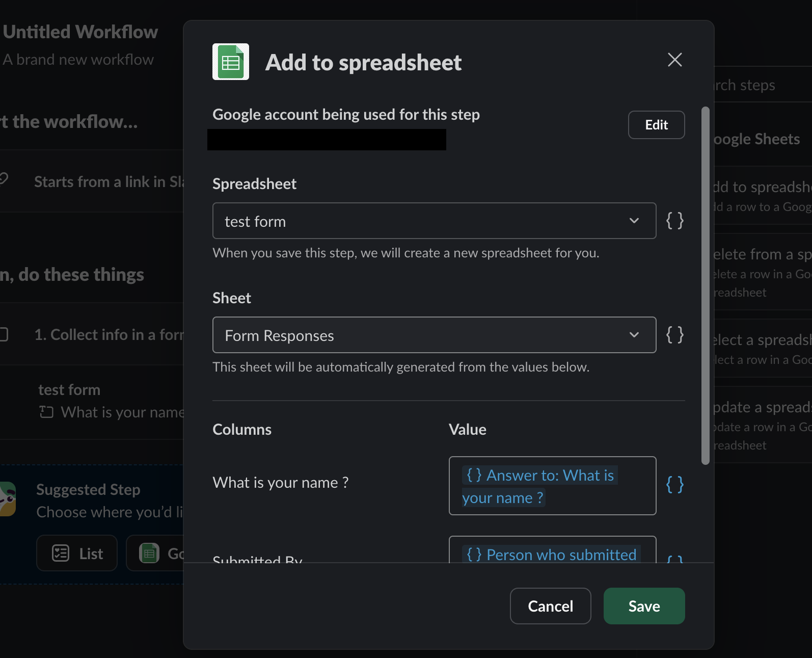
Task: Click the 'Answer to: What is your name' value field
Action: [x=552, y=486]
